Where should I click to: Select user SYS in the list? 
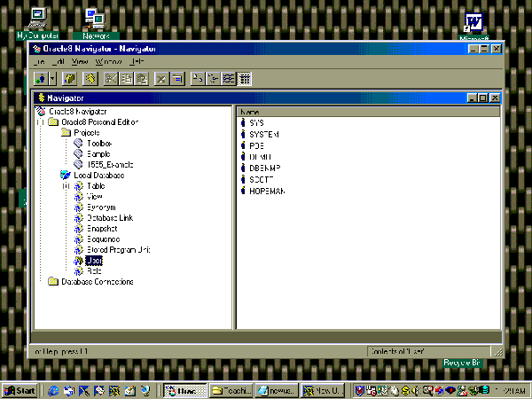tap(256, 123)
